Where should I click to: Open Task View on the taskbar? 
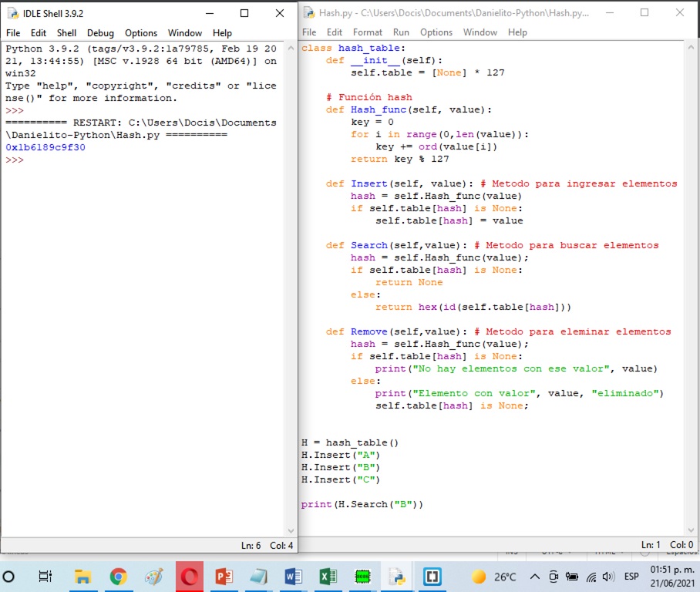coord(45,577)
